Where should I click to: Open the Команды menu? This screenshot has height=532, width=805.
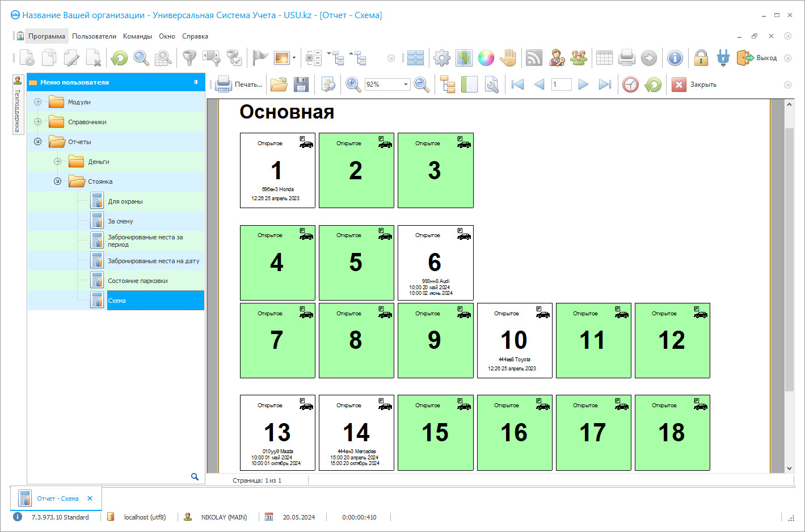(x=137, y=36)
